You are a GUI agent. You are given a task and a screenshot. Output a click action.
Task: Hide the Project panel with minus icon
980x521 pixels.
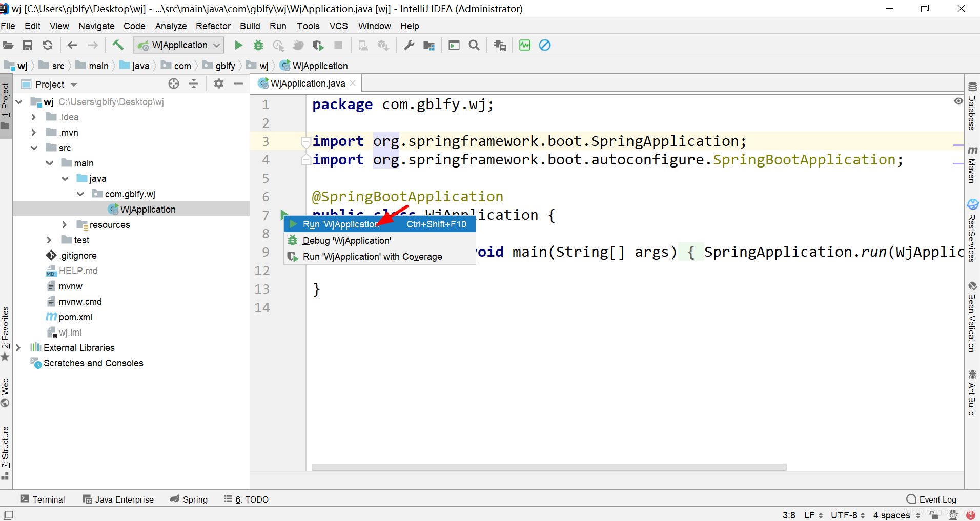pyautogui.click(x=238, y=84)
